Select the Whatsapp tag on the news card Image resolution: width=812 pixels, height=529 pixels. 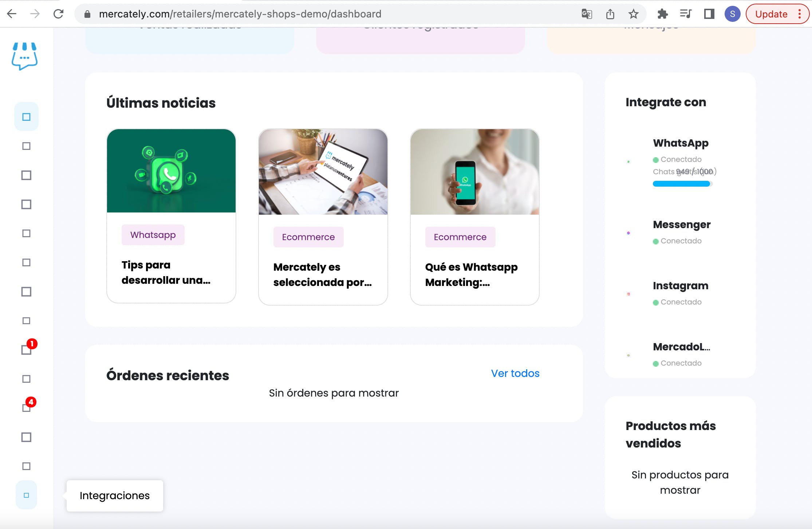point(153,235)
